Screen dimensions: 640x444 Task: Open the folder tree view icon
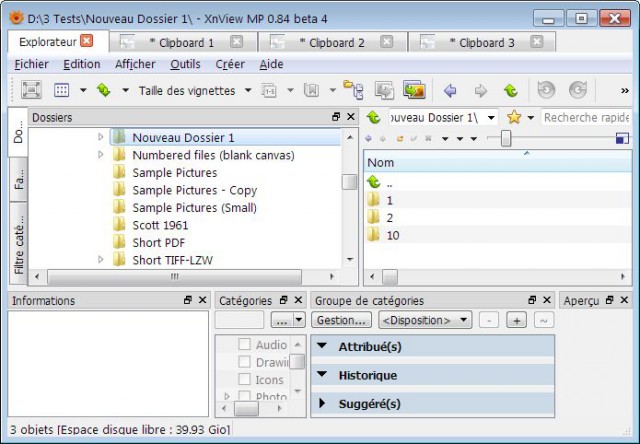[353, 90]
